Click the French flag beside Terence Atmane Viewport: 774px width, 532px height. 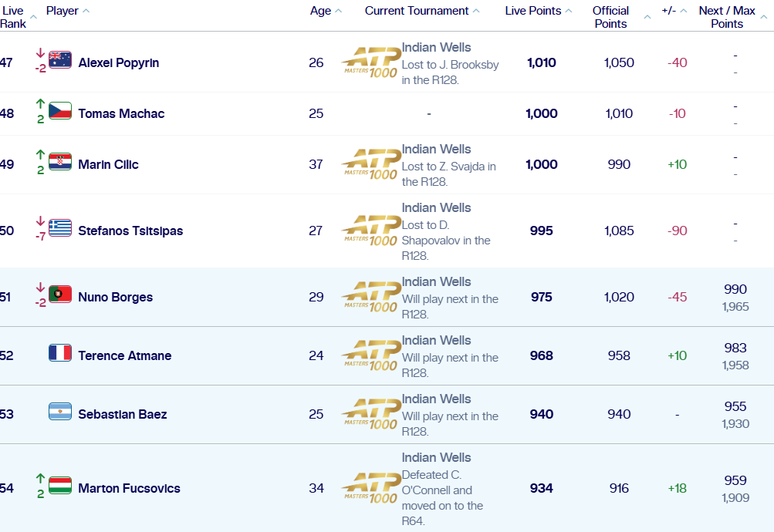[59, 353]
